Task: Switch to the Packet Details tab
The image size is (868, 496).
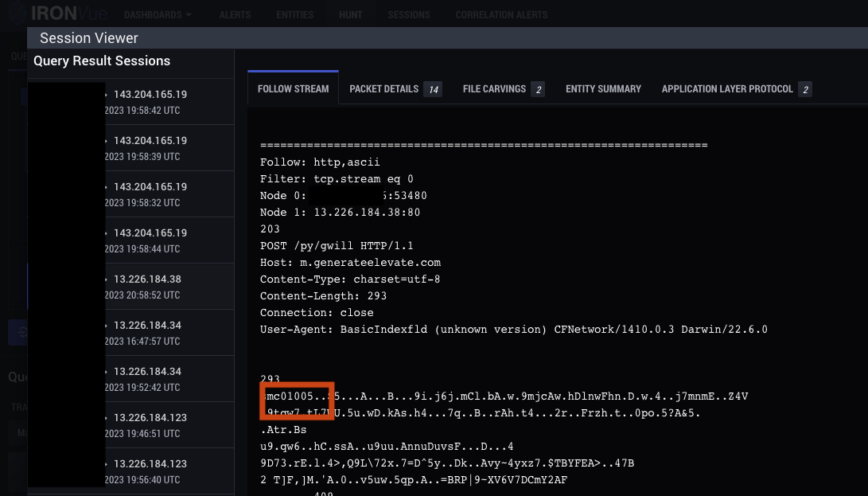Action: 395,88
